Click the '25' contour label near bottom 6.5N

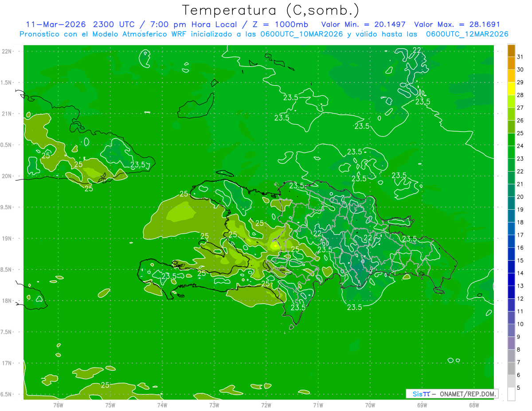pyautogui.click(x=105, y=385)
